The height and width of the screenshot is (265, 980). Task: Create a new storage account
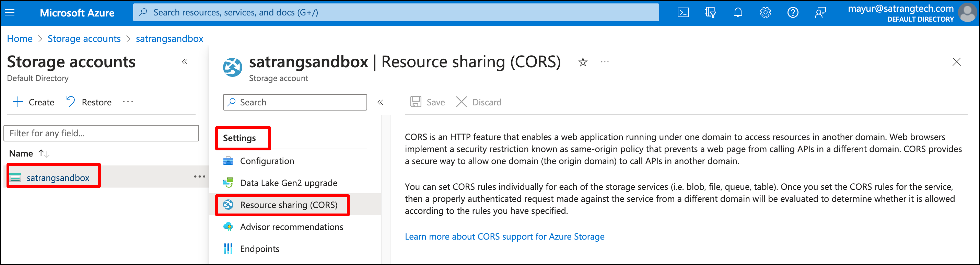tap(34, 102)
